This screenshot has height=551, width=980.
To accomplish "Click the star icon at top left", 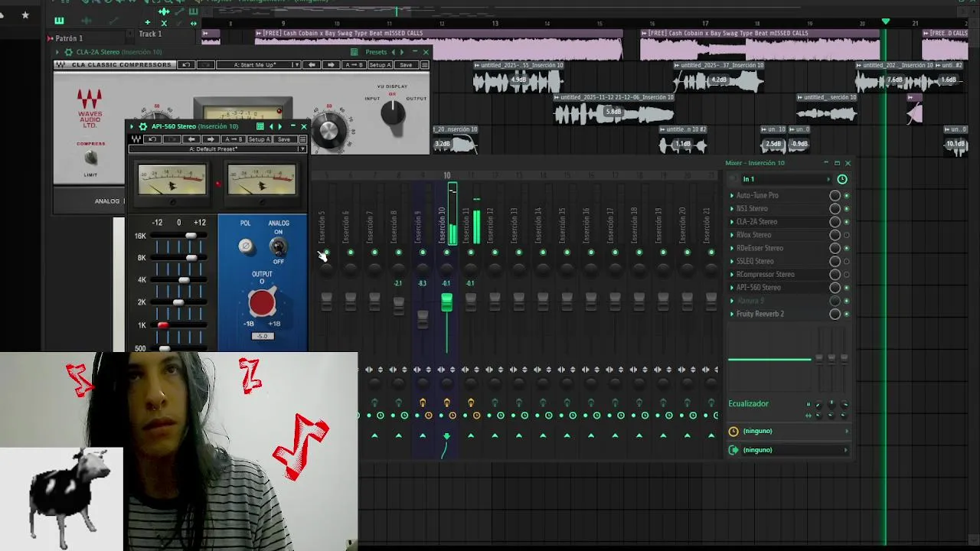I will pyautogui.click(x=25, y=15).
